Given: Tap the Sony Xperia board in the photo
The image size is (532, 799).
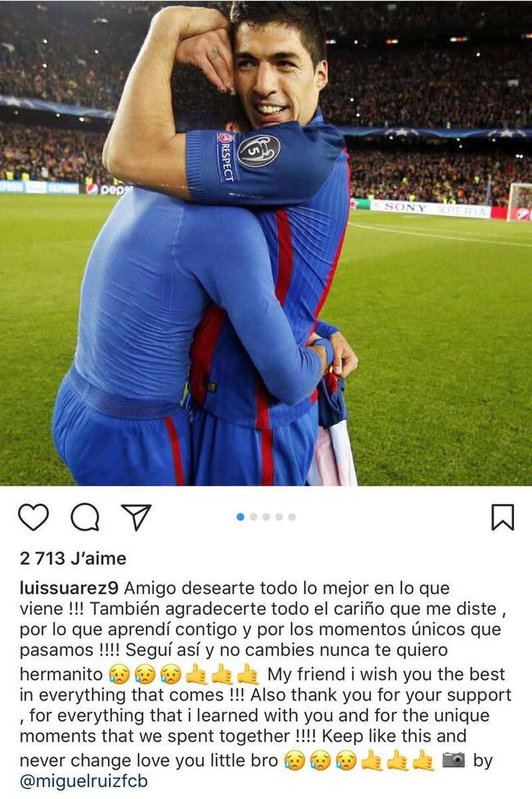Looking at the screenshot, I should [x=431, y=210].
